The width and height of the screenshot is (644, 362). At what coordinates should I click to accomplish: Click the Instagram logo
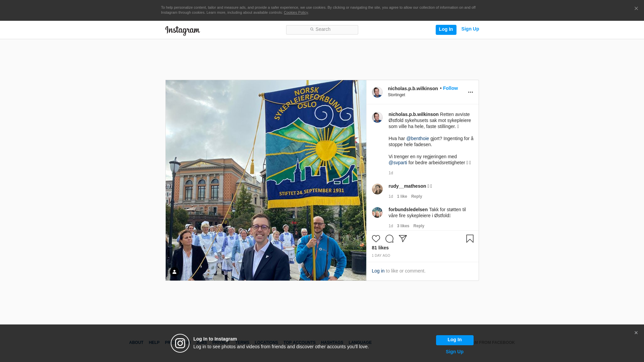click(x=182, y=31)
